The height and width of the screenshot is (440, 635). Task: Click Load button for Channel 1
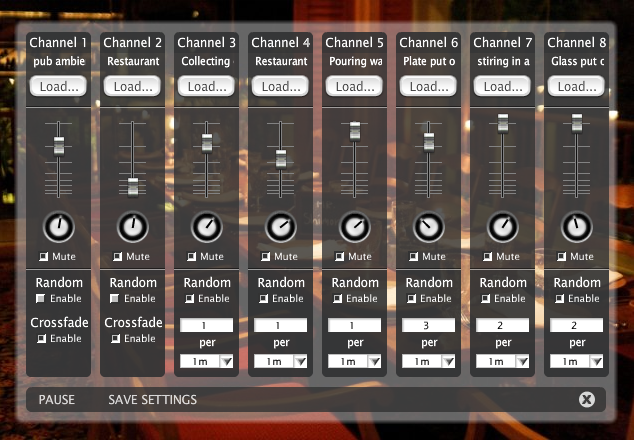tap(58, 86)
